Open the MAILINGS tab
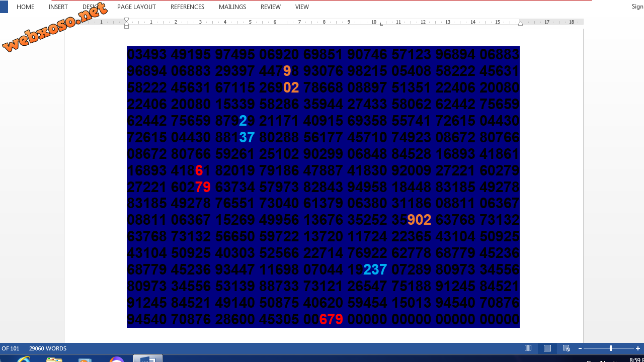Viewport: 644px width, 362px height. point(232,7)
